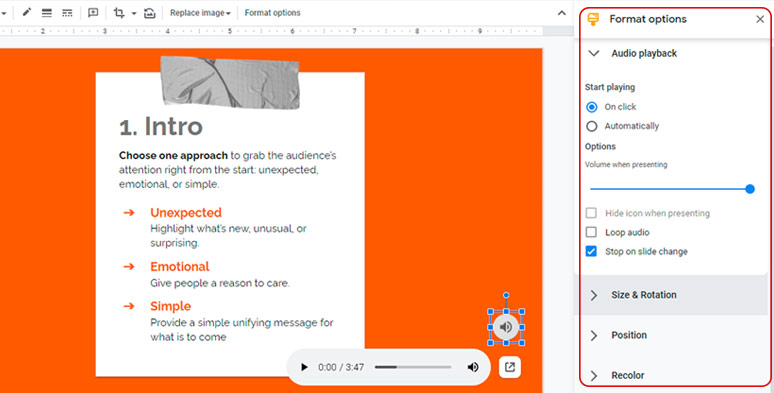The image size is (774, 393).
Task: Click the reset image icon
Action: point(150,13)
